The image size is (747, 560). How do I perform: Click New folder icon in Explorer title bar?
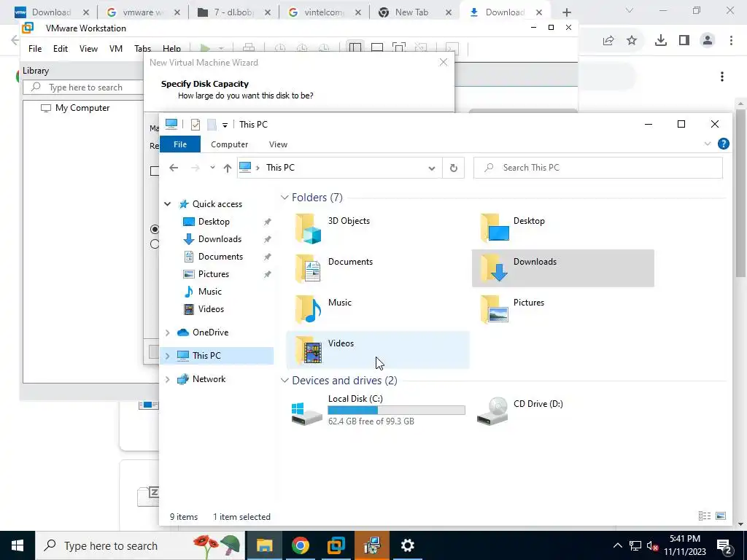pos(212,125)
